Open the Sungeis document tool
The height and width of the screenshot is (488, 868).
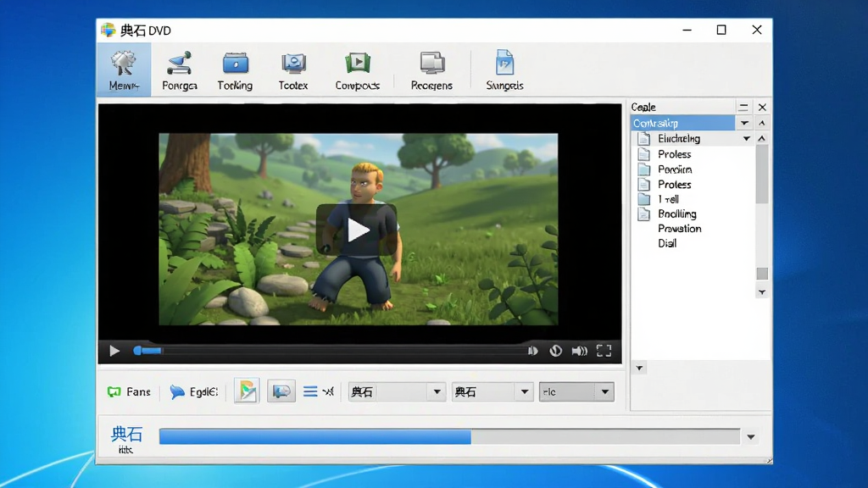(504, 70)
